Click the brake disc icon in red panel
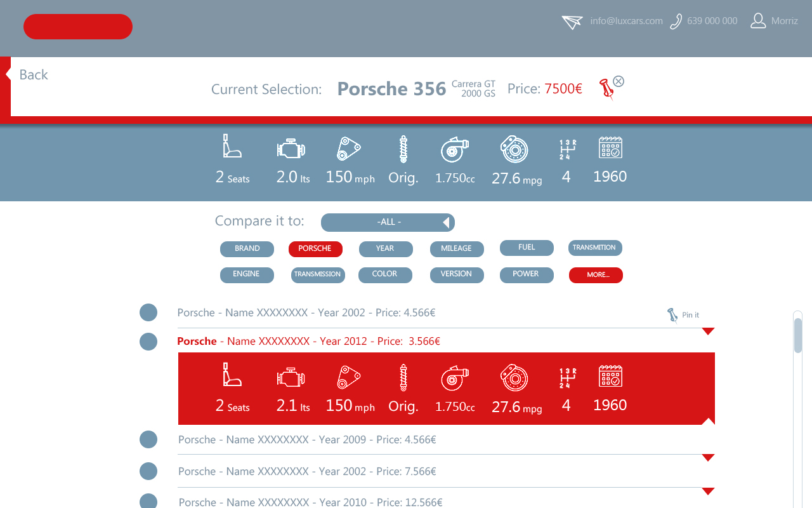The image size is (812, 508). coord(514,378)
